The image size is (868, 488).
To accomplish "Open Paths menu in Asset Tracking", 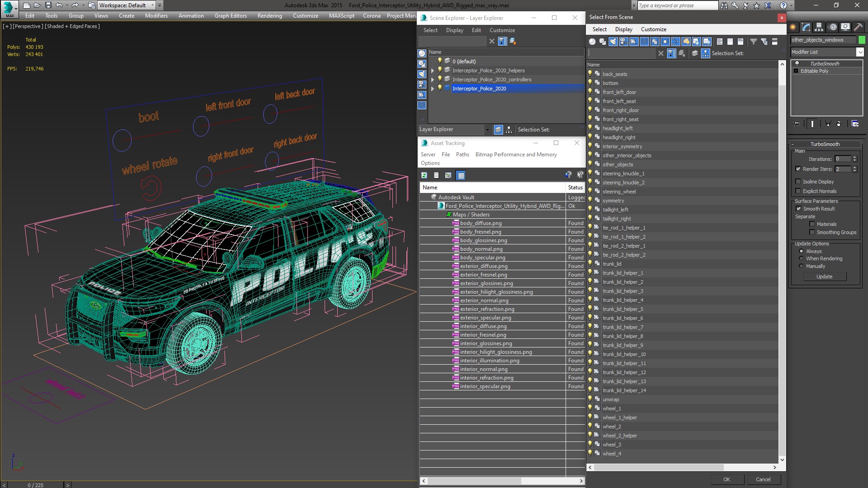I will coord(462,155).
